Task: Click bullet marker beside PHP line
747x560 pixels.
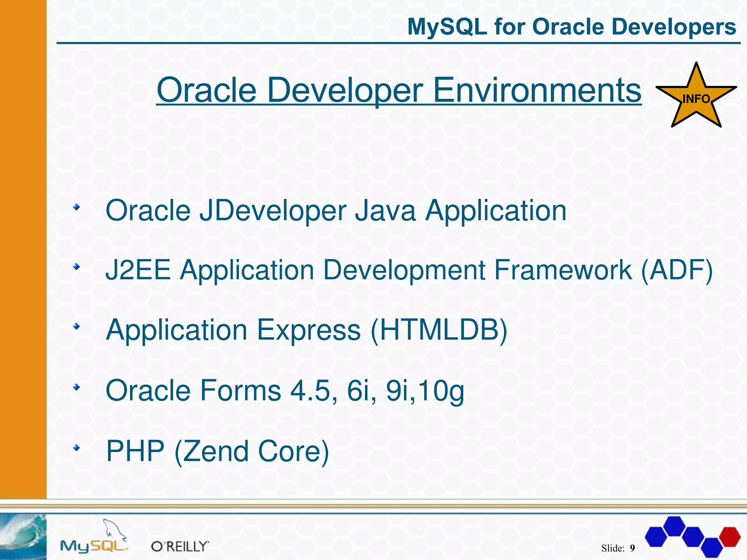Action: click(76, 448)
